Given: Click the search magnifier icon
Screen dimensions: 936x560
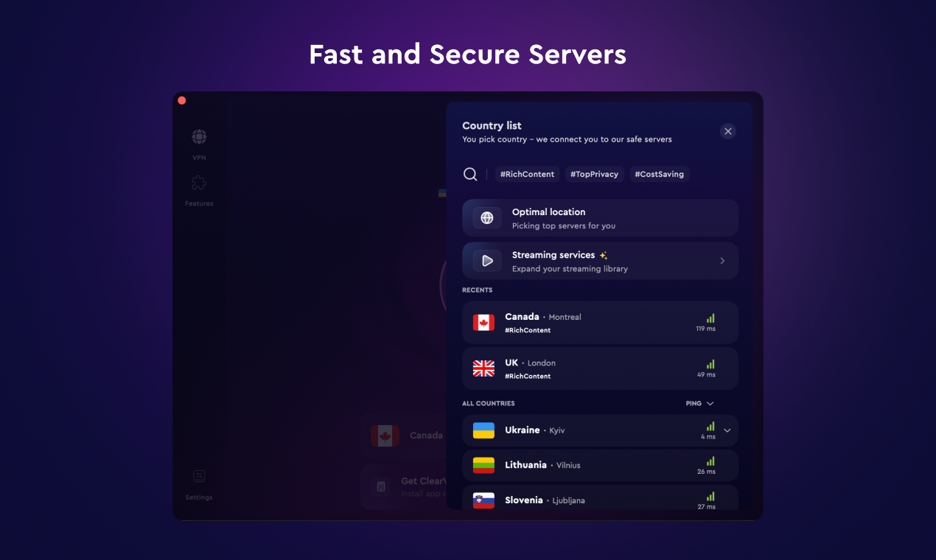Looking at the screenshot, I should (x=470, y=175).
